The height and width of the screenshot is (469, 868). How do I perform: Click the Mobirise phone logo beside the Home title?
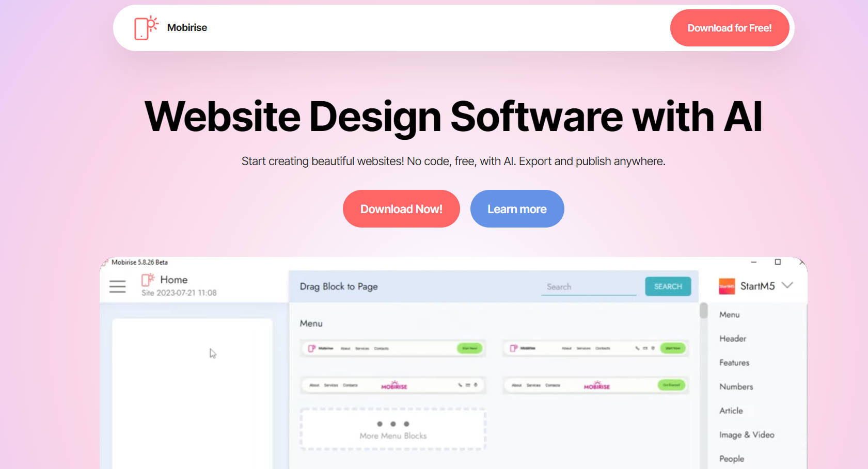click(147, 280)
